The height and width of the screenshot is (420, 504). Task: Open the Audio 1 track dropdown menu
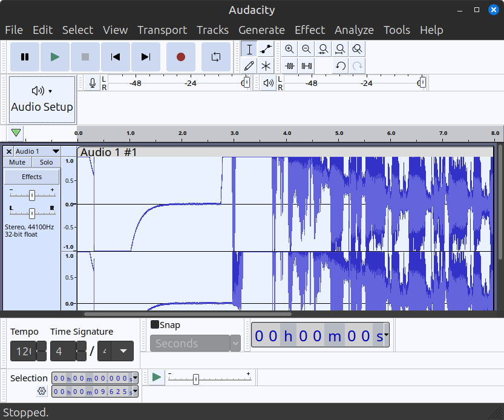point(38,151)
